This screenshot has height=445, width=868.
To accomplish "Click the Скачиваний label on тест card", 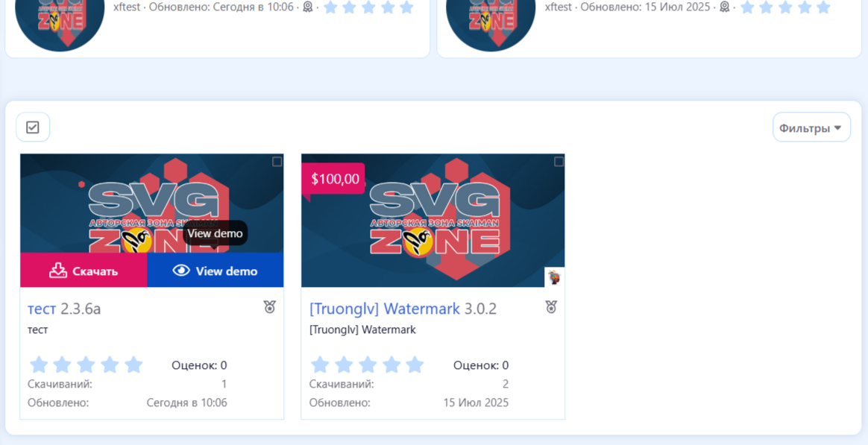I will point(60,384).
